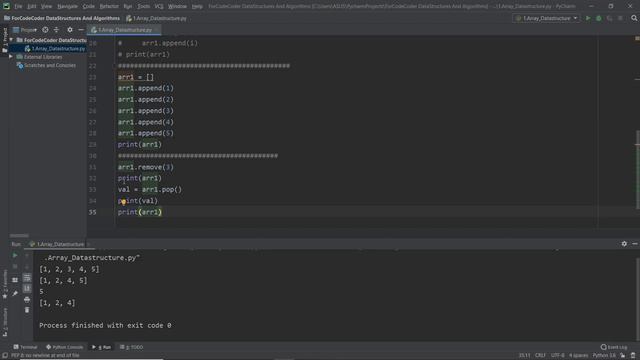This screenshot has height=360, width=640.
Task: Click the Run panel stop button
Action: point(15,267)
